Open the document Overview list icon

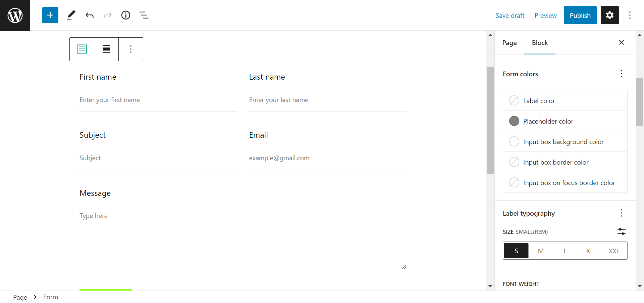tap(144, 15)
